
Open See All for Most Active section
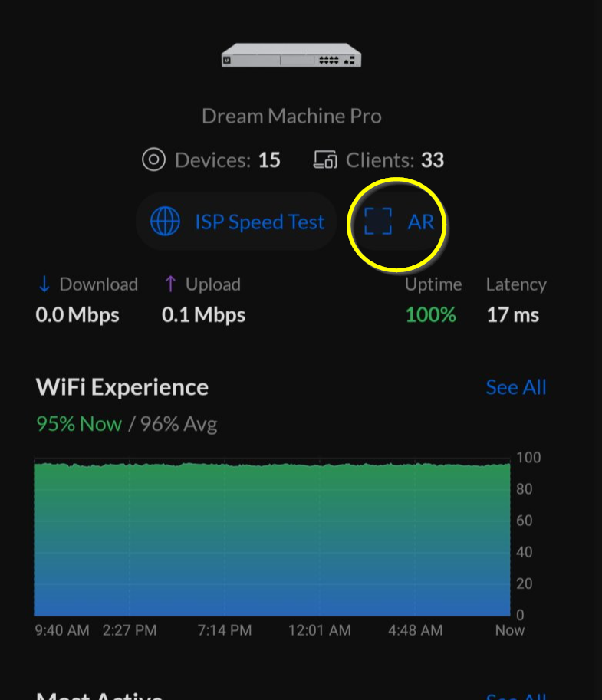point(516,696)
